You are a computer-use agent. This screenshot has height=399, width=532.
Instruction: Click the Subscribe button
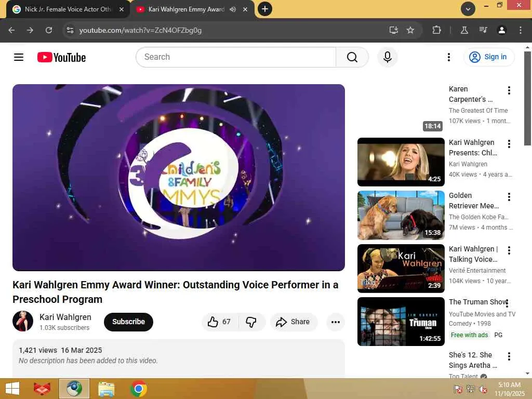coord(128,322)
